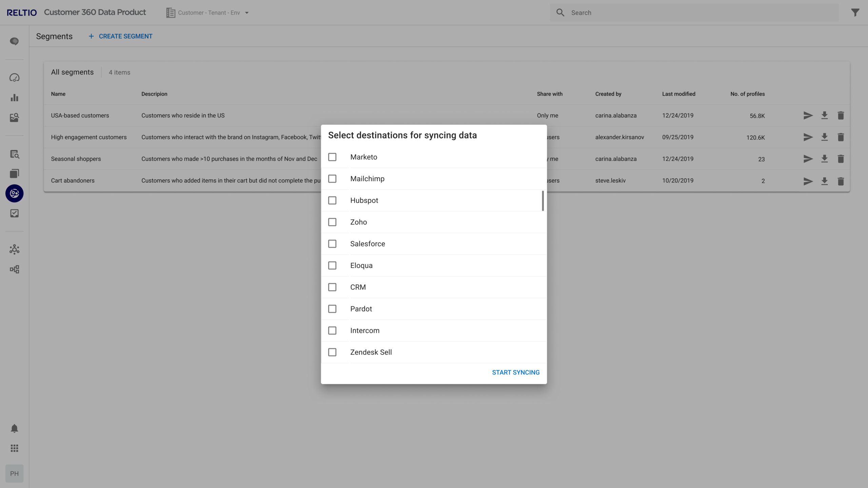Toggle the Eloqua checkbox
The width and height of the screenshot is (868, 488).
[x=332, y=265]
